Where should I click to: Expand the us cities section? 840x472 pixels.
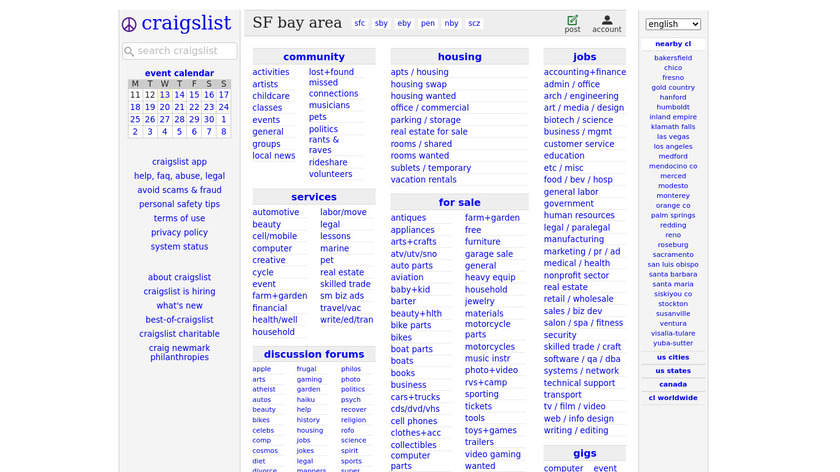click(673, 357)
